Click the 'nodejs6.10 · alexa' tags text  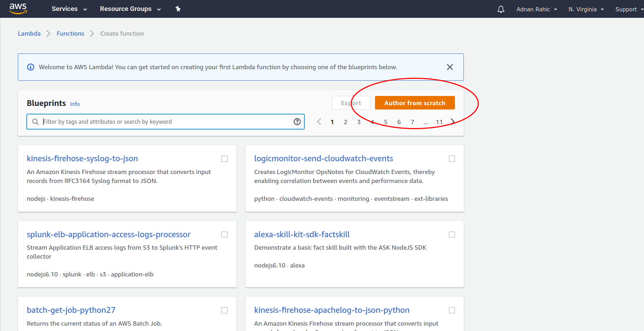coord(279,265)
